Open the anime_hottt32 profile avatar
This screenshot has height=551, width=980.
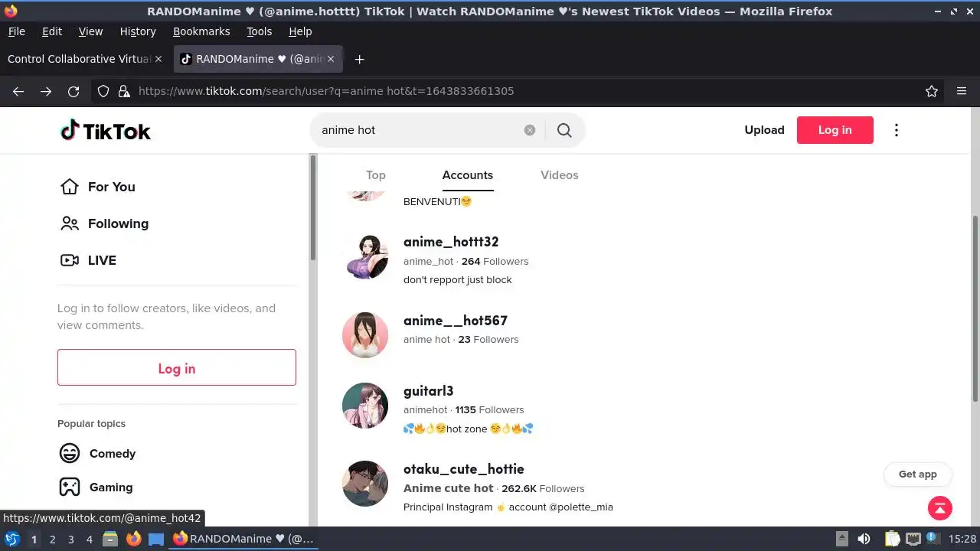pos(365,257)
